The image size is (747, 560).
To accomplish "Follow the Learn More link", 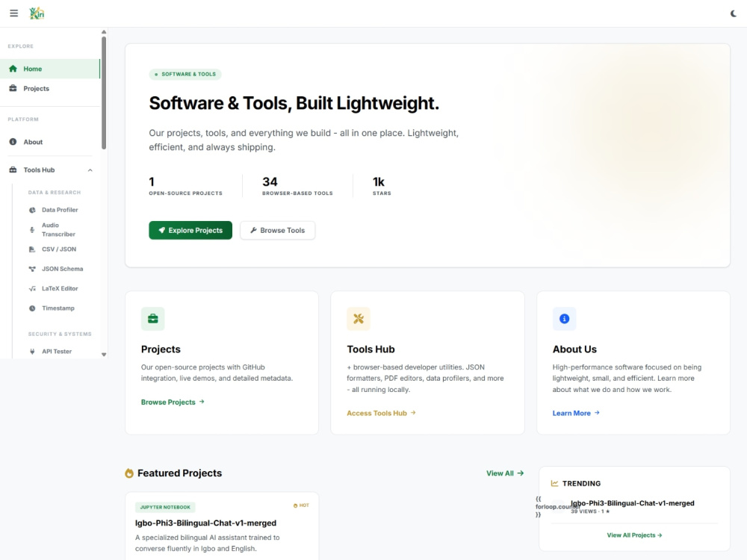I will 576,413.
